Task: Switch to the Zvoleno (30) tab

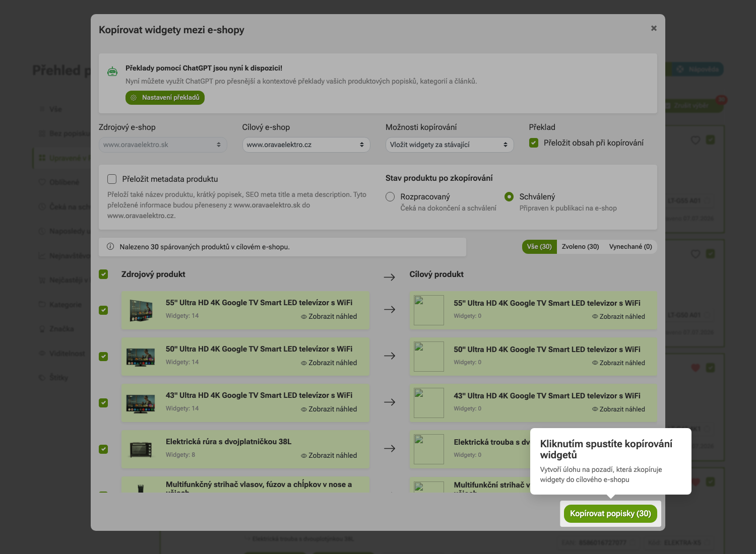Action: pos(581,247)
